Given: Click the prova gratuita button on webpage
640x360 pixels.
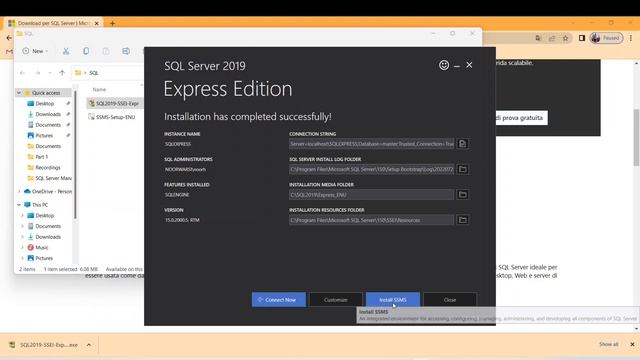Looking at the screenshot, I should (519, 118).
